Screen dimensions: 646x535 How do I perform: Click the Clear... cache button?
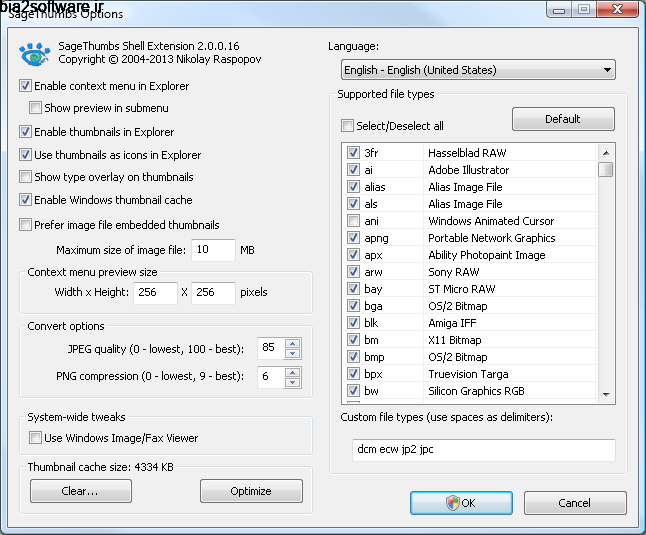tap(81, 491)
